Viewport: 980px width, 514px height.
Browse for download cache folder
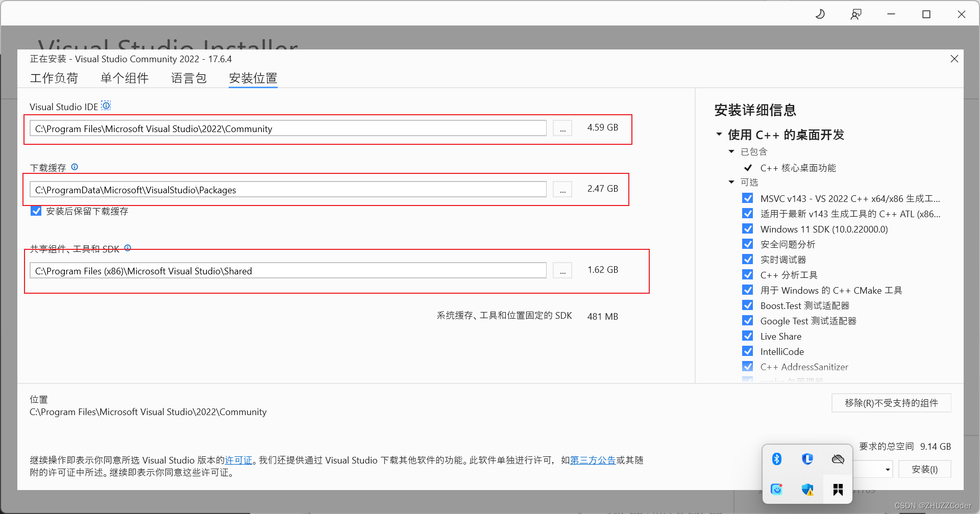click(562, 189)
